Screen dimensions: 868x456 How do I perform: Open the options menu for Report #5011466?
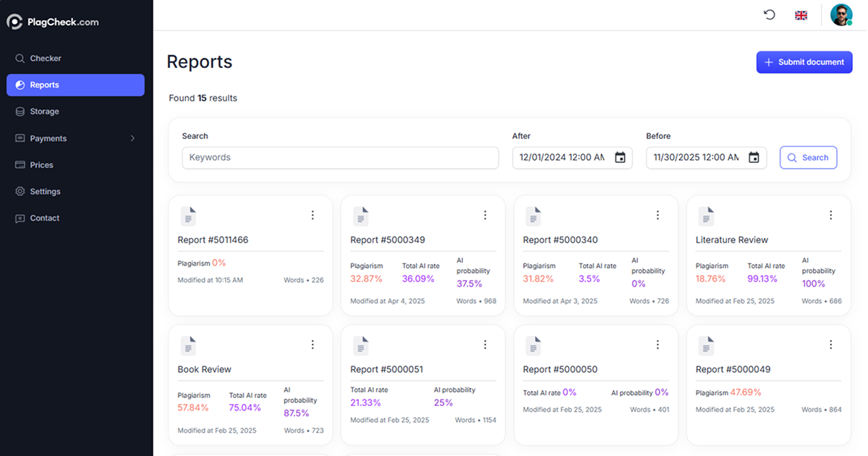click(312, 214)
